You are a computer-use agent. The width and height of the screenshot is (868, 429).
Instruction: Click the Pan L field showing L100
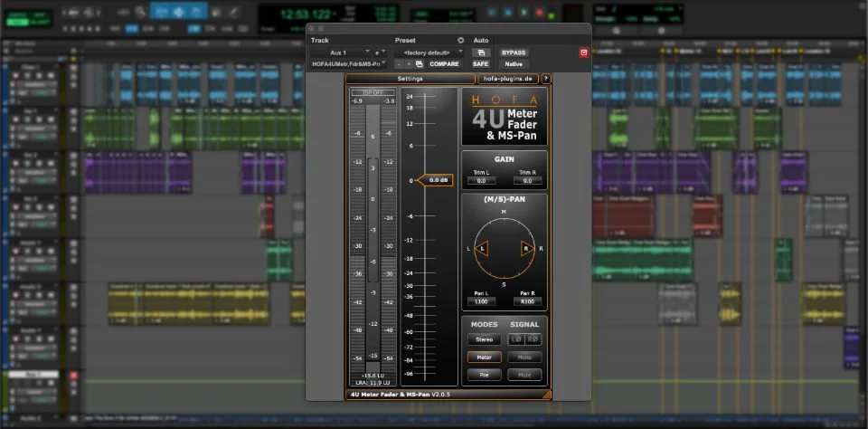tap(481, 301)
